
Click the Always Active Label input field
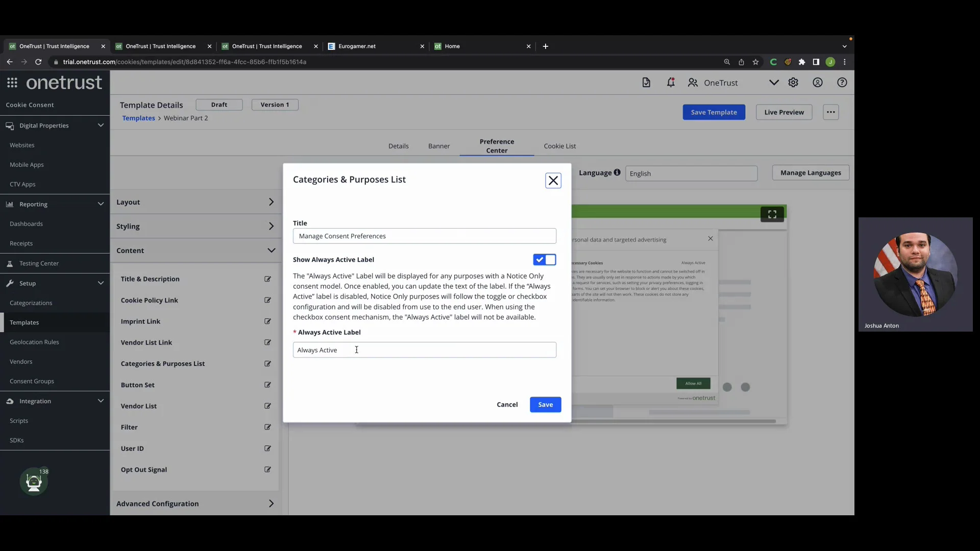click(424, 349)
